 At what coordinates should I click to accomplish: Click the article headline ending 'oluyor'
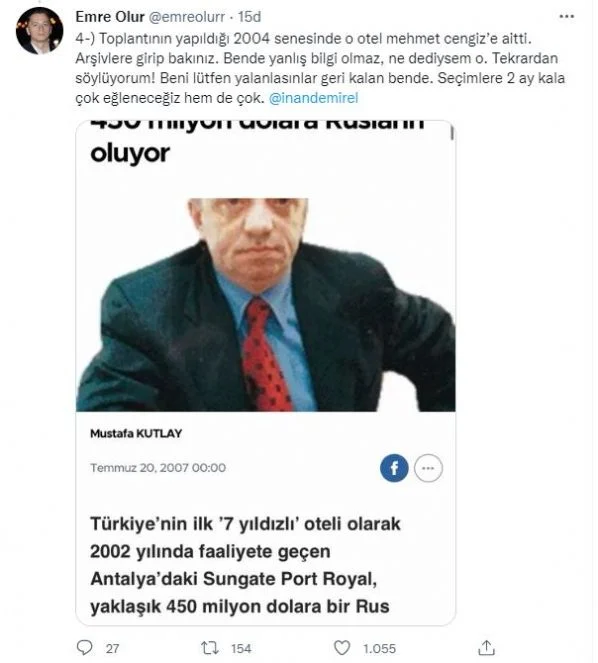(x=258, y=142)
